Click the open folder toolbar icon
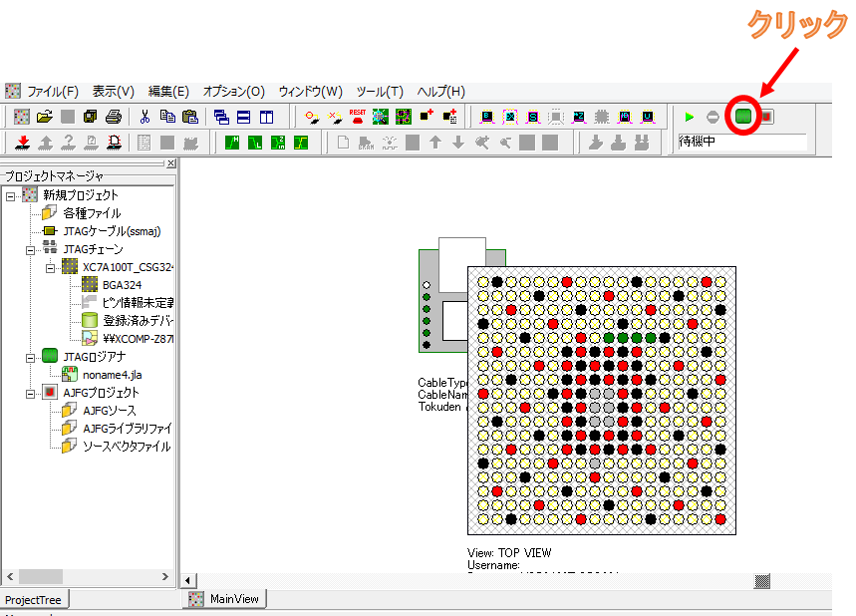Screen dimensions: 856x616 [44, 117]
